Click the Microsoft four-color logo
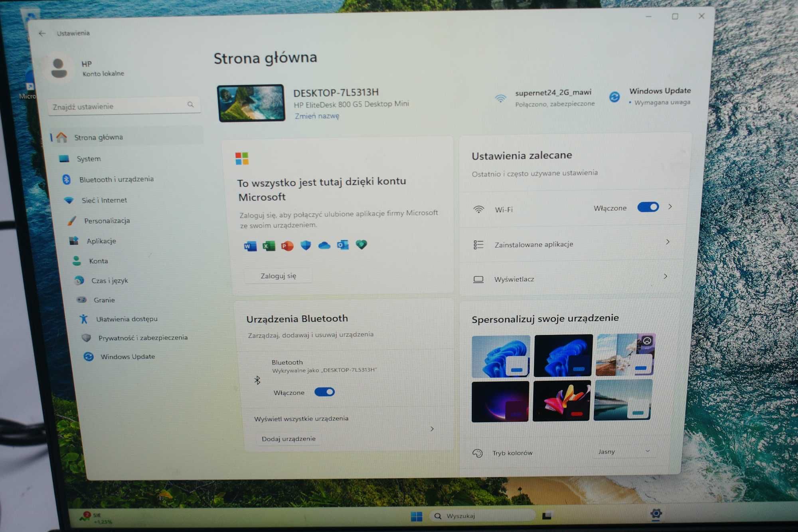This screenshot has width=798, height=532. coord(242,158)
